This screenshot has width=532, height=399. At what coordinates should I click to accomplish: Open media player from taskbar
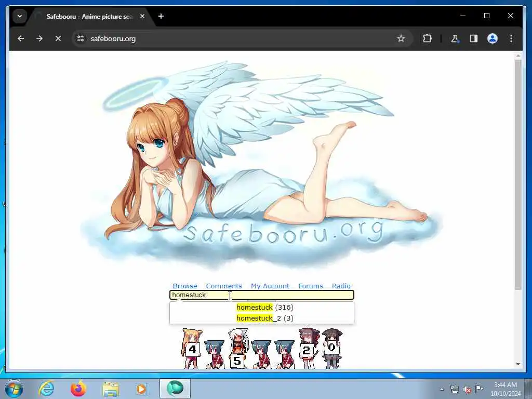pyautogui.click(x=141, y=389)
